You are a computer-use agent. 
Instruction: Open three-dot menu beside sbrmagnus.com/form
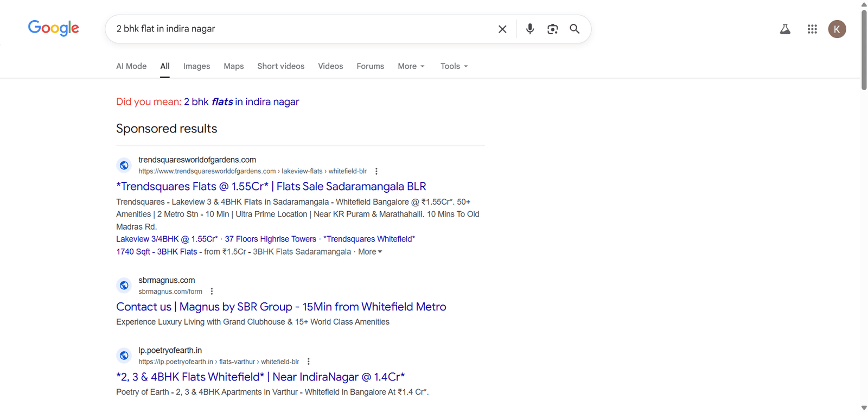212,291
